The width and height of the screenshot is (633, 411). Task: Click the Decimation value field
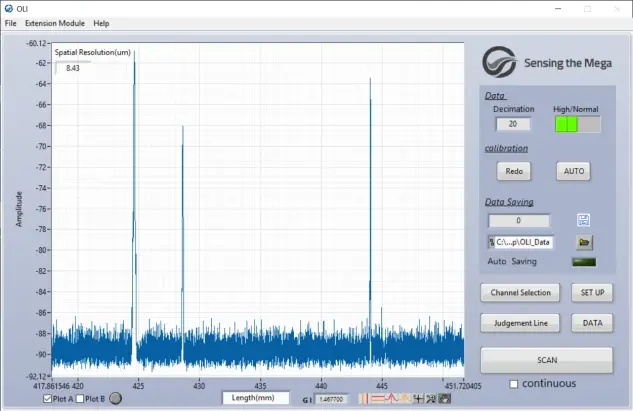pyautogui.click(x=514, y=124)
